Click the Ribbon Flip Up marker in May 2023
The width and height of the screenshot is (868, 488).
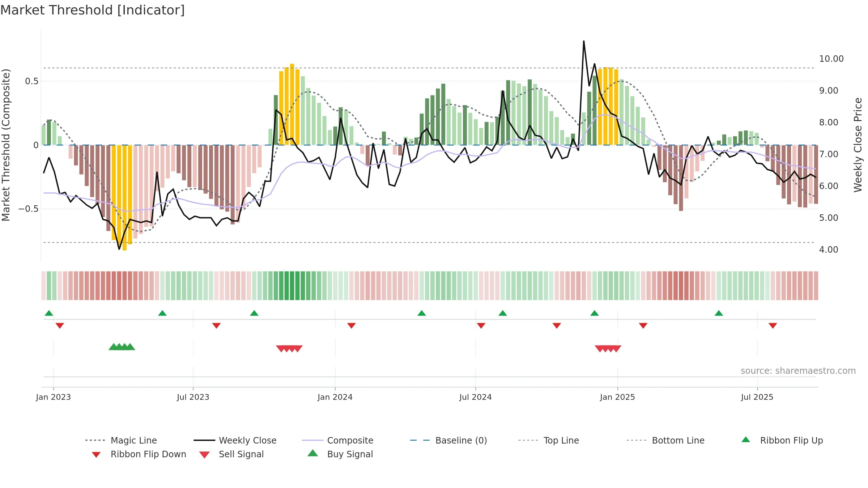[162, 313]
